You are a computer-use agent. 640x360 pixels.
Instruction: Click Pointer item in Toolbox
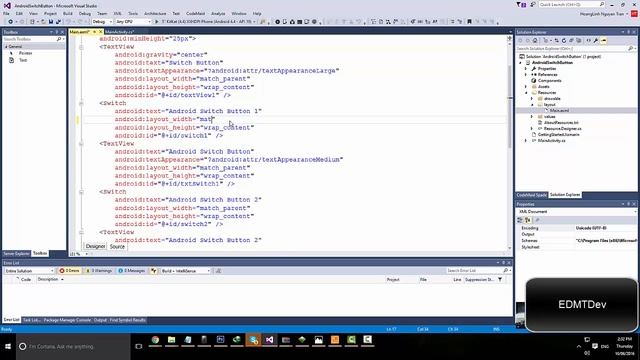pos(25,53)
